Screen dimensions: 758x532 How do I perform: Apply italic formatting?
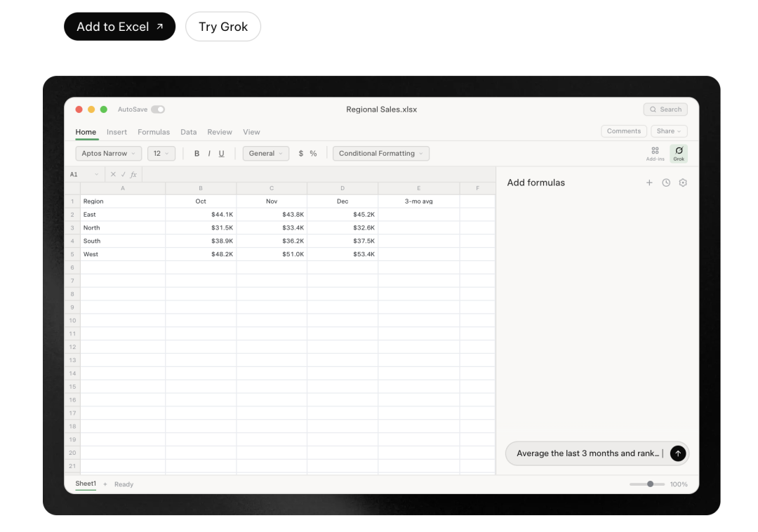click(209, 154)
